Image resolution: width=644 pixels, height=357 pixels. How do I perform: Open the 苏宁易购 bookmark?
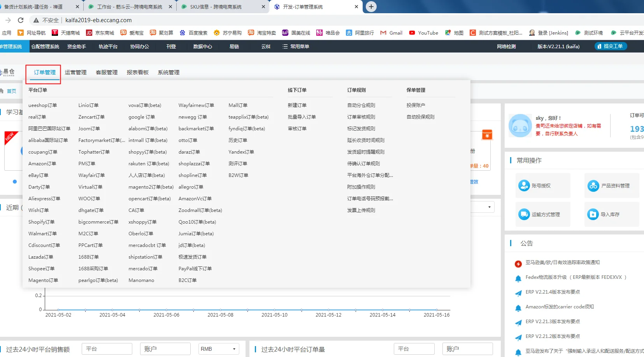228,33
